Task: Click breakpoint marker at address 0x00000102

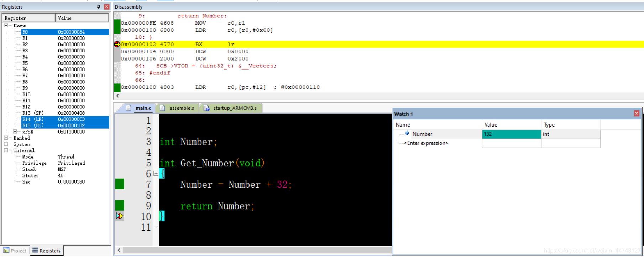Action: [x=117, y=45]
